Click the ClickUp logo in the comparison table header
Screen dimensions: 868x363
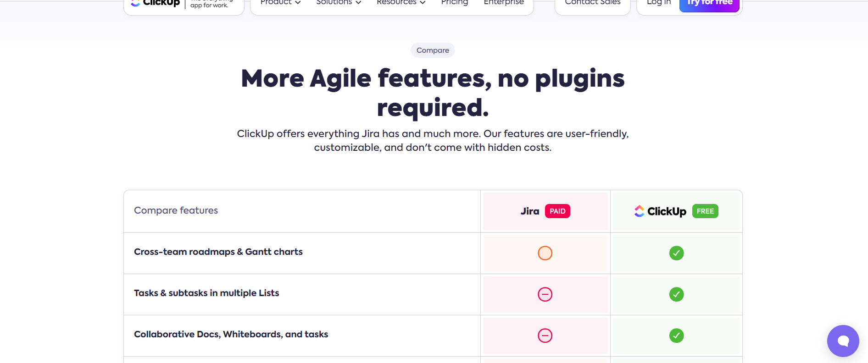[x=660, y=211]
